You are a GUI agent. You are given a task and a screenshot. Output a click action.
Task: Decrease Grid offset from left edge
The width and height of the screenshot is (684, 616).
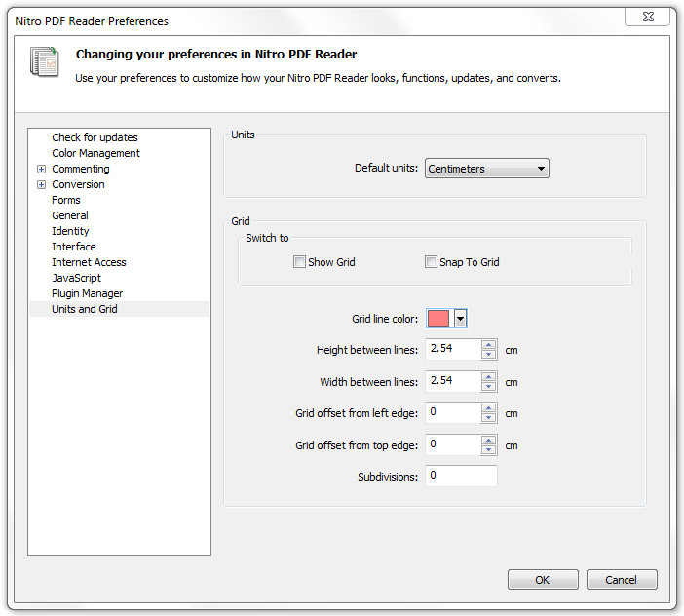pos(488,417)
